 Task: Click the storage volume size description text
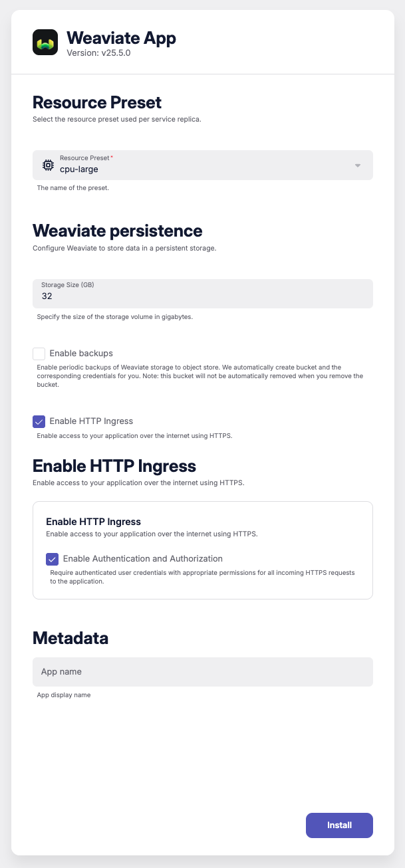coord(114,317)
